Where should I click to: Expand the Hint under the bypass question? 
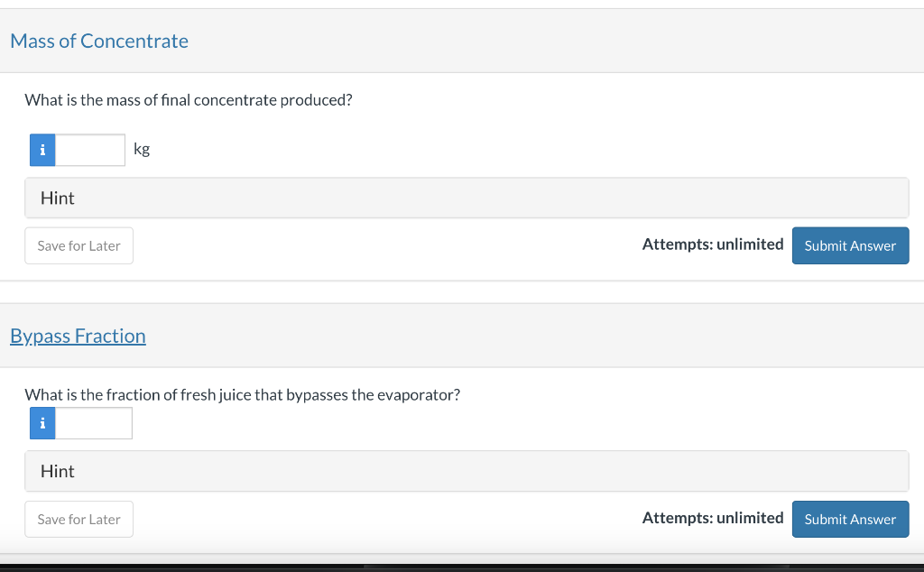pyautogui.click(x=58, y=471)
